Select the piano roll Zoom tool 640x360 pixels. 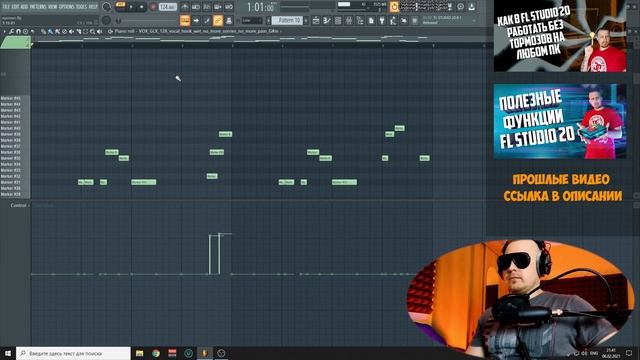coord(92,31)
